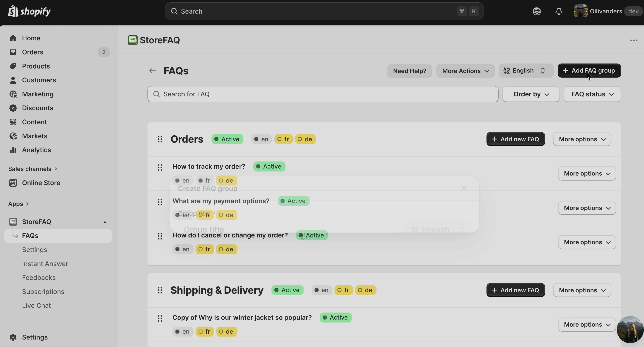
Task: Click drag handle for How to track my order
Action: pos(160,167)
